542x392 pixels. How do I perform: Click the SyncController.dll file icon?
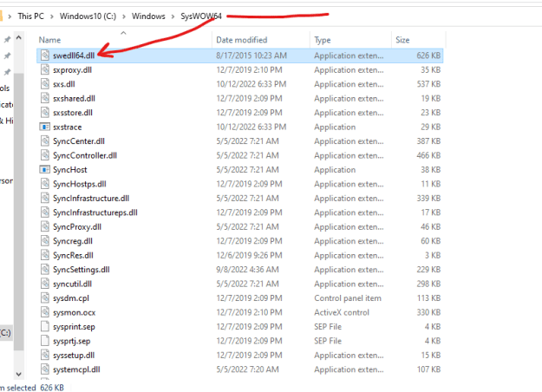coord(45,155)
